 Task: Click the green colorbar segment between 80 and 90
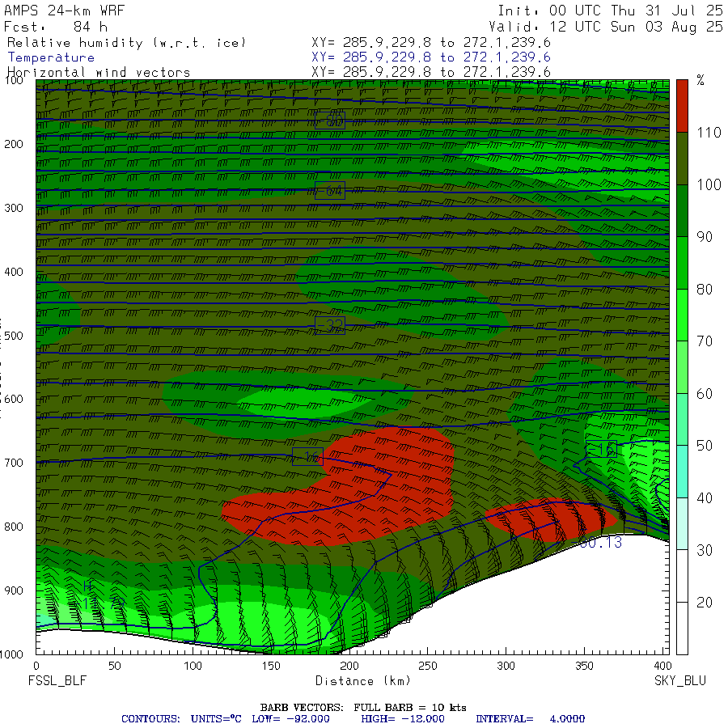click(682, 263)
